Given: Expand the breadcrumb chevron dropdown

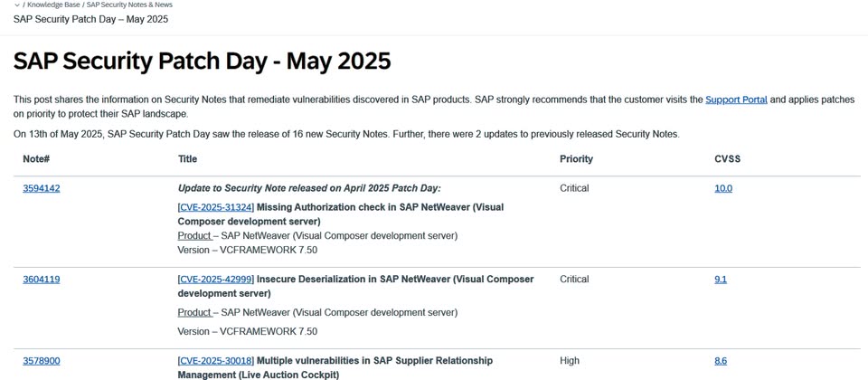Looking at the screenshot, I should click(x=17, y=5).
